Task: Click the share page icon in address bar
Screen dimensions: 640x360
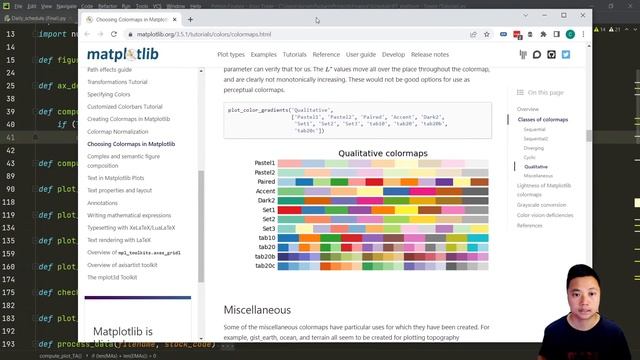Action: [x=473, y=35]
